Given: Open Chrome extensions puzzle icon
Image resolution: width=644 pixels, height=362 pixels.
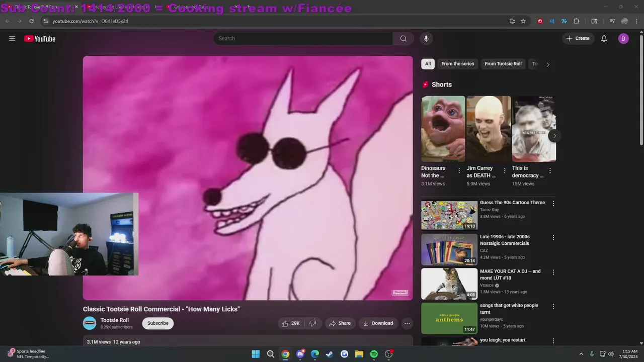Looking at the screenshot, I should point(577,21).
